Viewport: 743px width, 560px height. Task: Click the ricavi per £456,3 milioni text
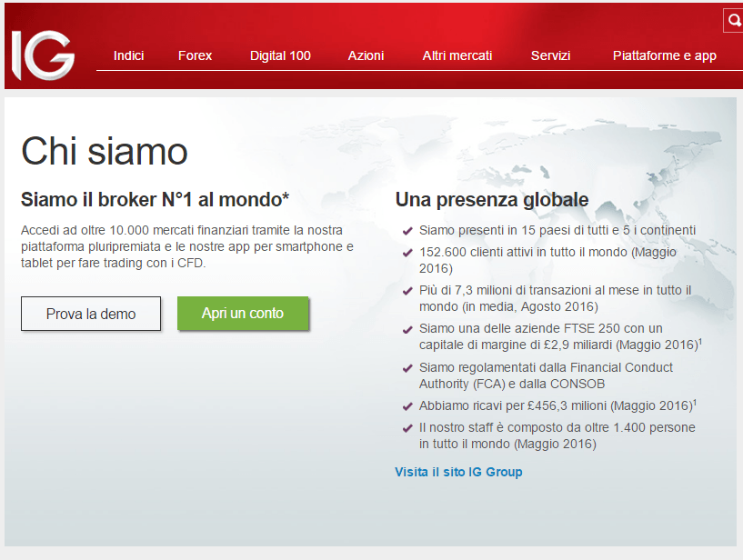tap(557, 405)
